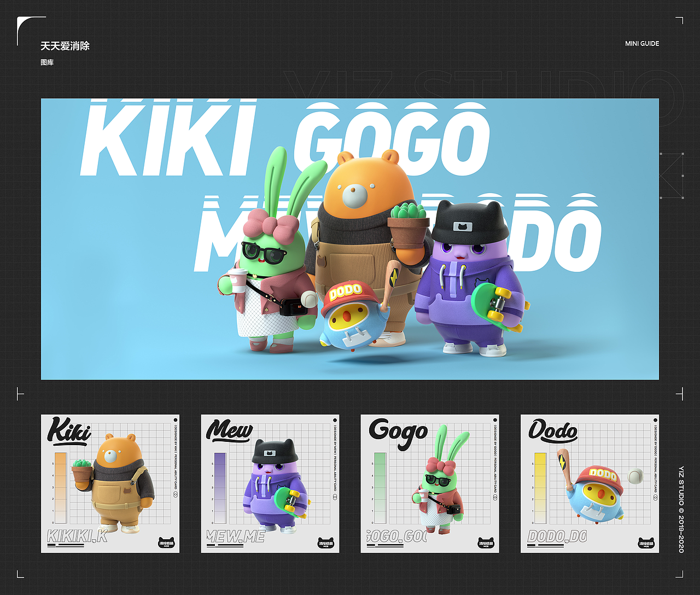This screenshot has width=700, height=595.
Task: Open the blue chick Dodo ability card
Action: tap(590, 483)
